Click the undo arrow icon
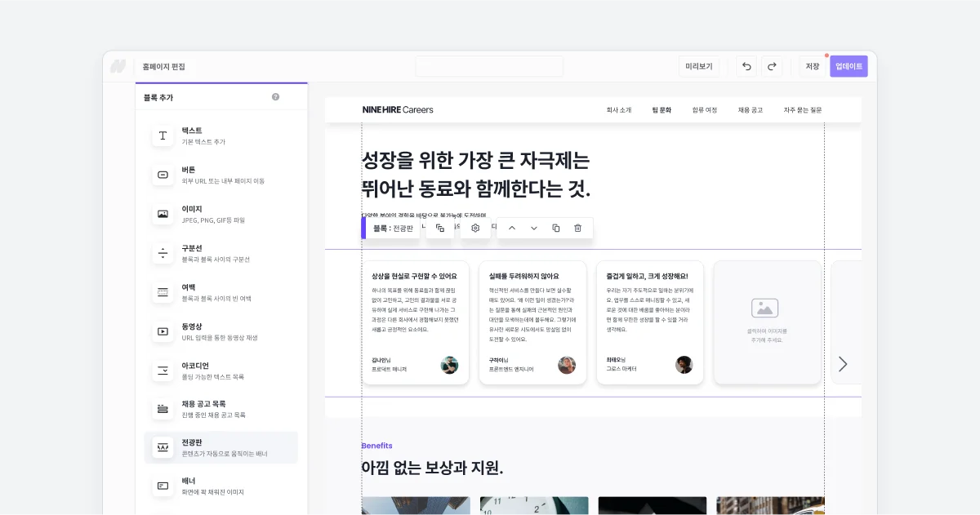 [x=746, y=67]
